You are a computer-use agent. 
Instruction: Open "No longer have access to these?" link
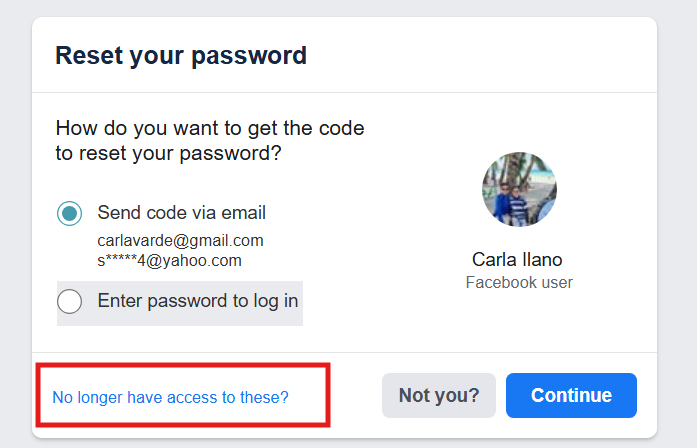click(170, 397)
